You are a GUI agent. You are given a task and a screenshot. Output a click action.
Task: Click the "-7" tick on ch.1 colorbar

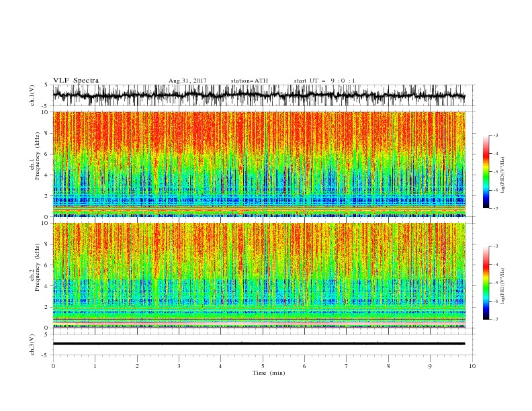click(496, 208)
